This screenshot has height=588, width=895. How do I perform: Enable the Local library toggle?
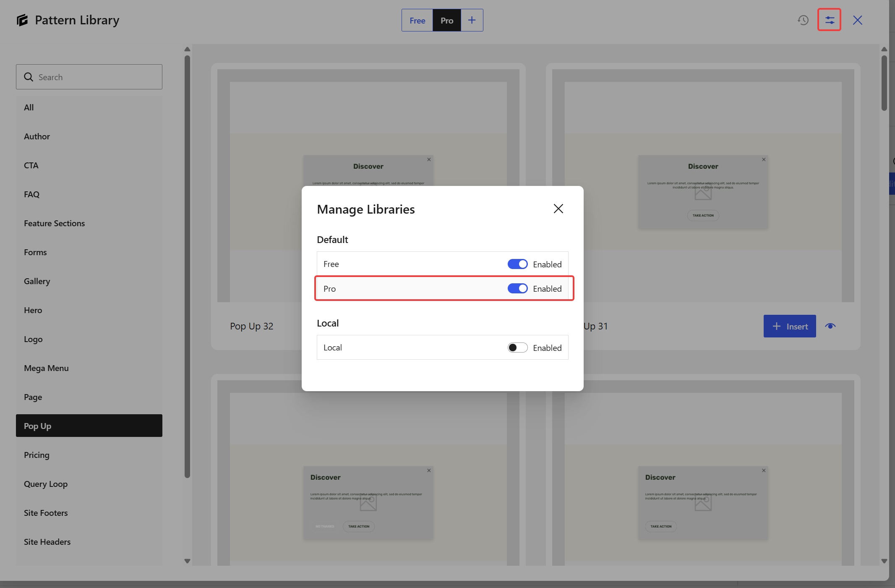coord(517,348)
